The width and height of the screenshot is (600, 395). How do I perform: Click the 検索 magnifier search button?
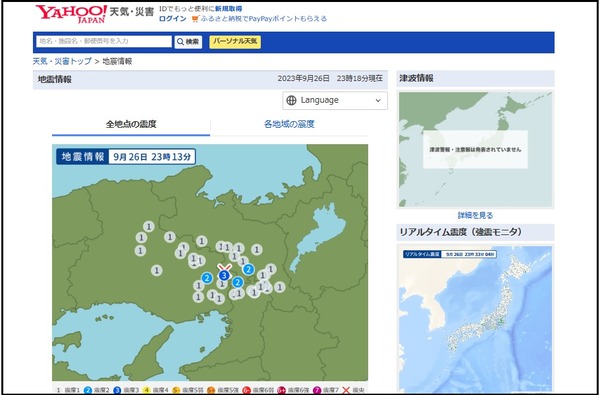pos(188,42)
